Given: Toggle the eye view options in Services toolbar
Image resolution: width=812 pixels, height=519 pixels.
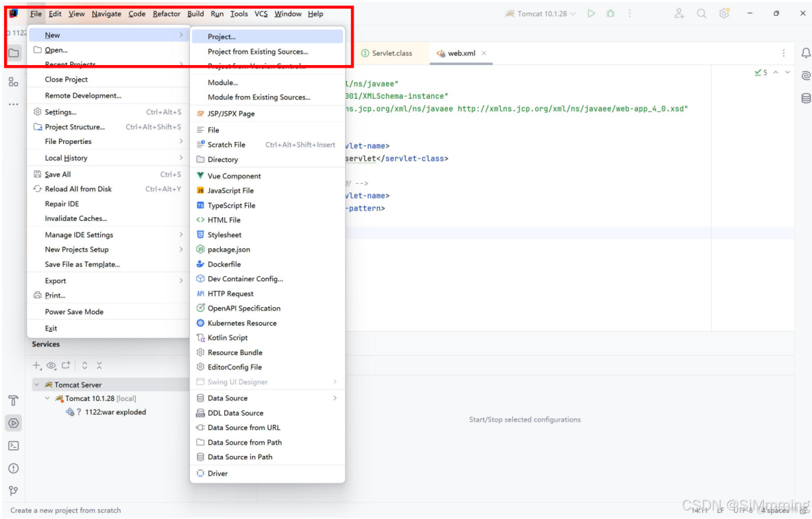Looking at the screenshot, I should coord(51,365).
